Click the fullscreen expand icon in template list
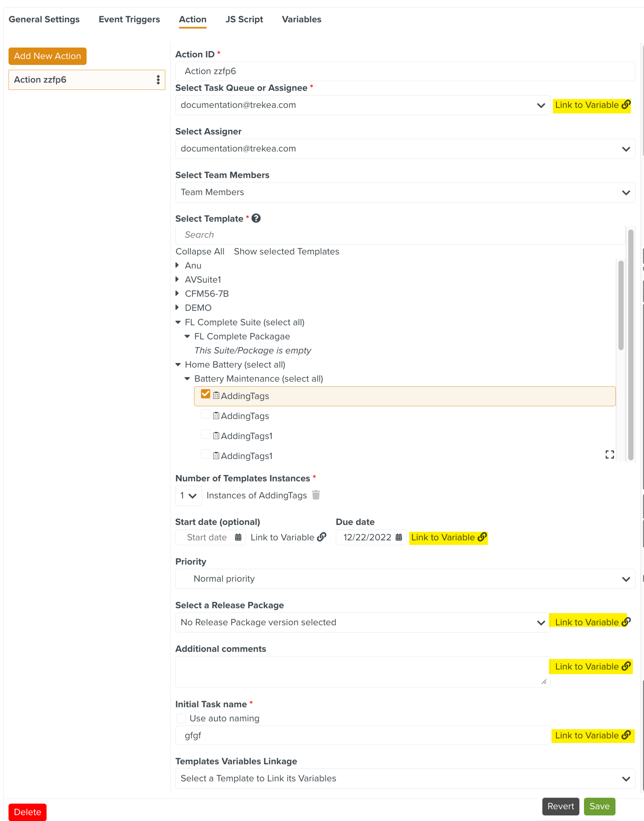 (609, 455)
